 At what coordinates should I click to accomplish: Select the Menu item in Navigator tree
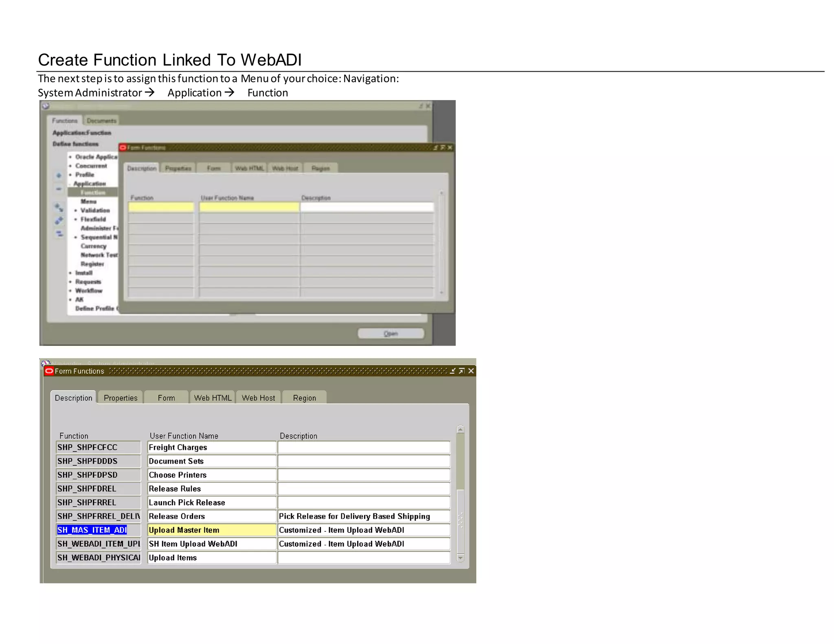[x=88, y=202]
